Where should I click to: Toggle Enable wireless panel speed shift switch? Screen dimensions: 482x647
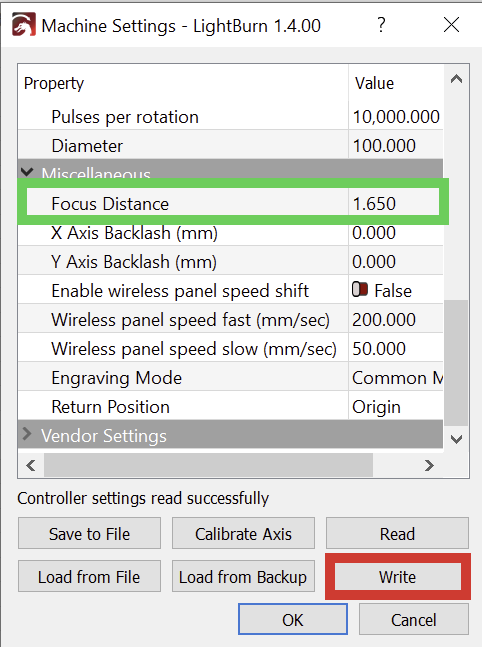click(359, 289)
